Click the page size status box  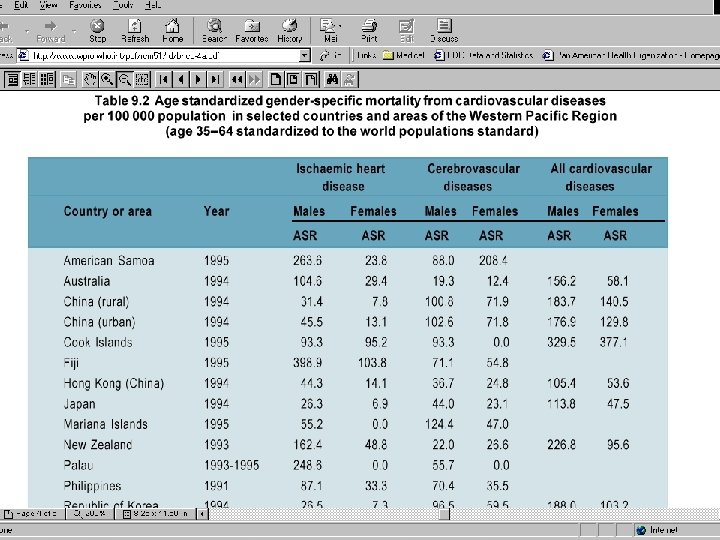pos(155,513)
